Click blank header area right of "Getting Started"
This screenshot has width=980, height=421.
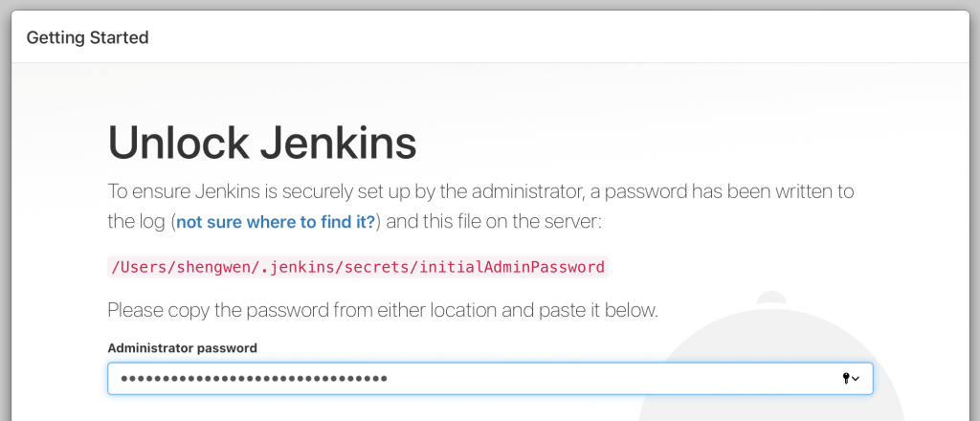point(574,38)
